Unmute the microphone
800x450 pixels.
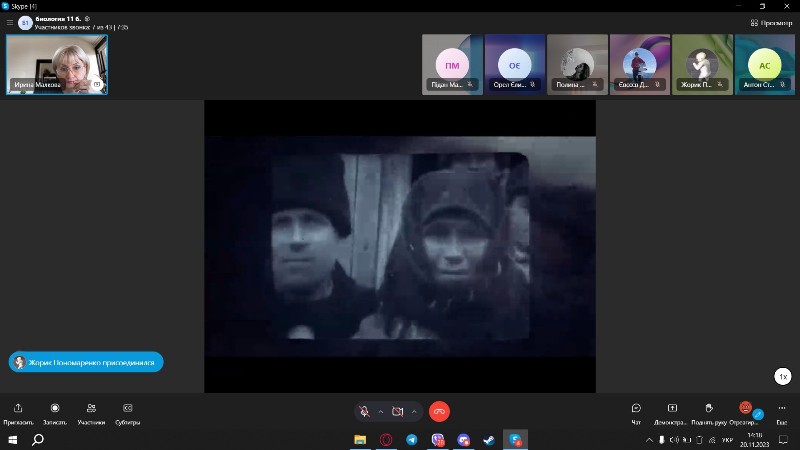click(x=364, y=412)
